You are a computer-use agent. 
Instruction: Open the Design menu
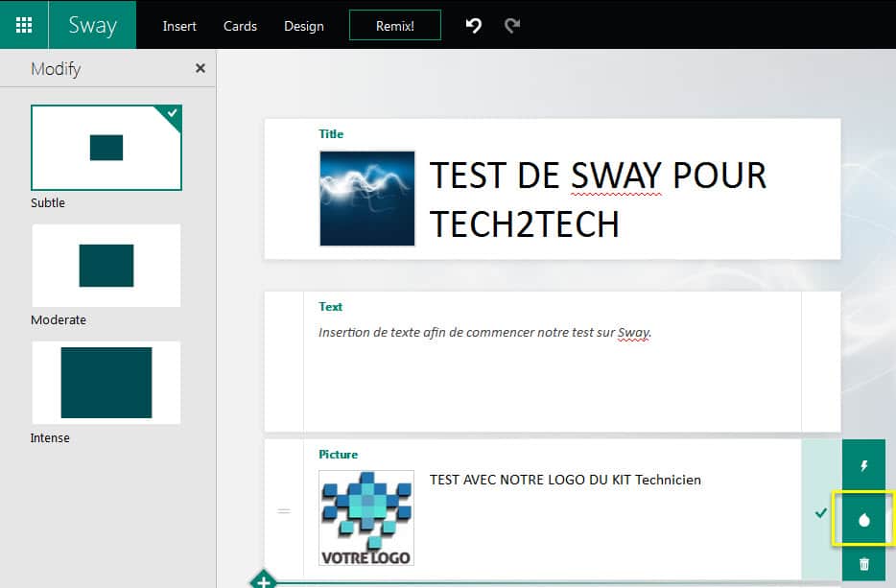tap(304, 26)
